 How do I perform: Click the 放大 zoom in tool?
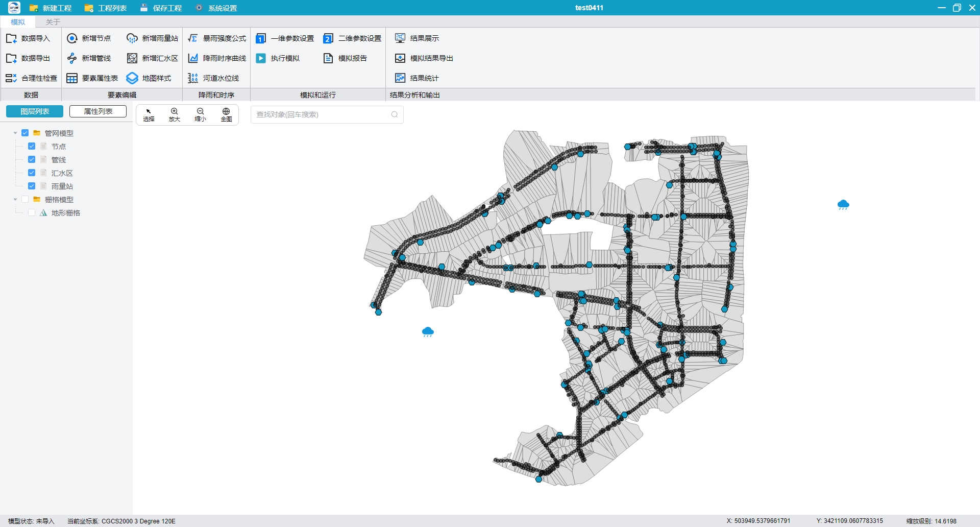click(175, 114)
